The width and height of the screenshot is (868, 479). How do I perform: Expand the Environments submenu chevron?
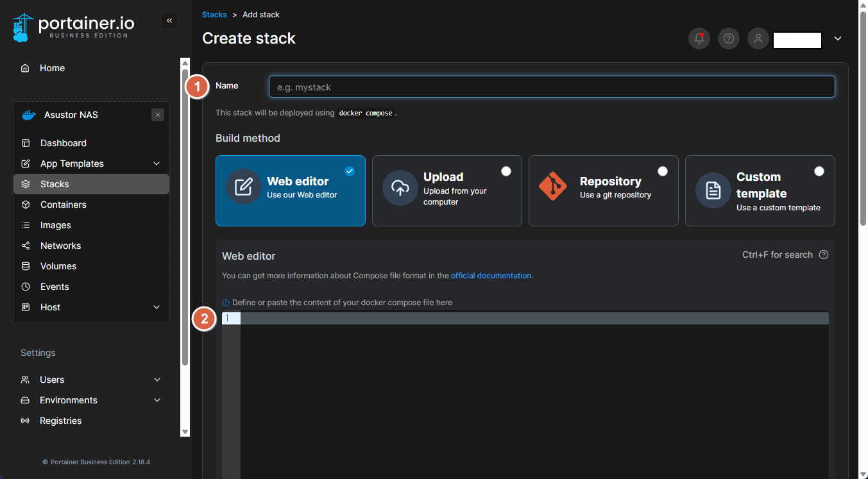coord(157,400)
